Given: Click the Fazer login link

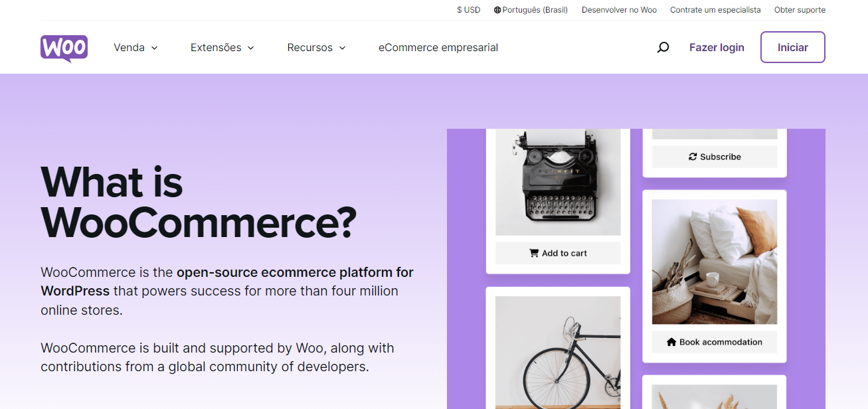Looking at the screenshot, I should (717, 48).
